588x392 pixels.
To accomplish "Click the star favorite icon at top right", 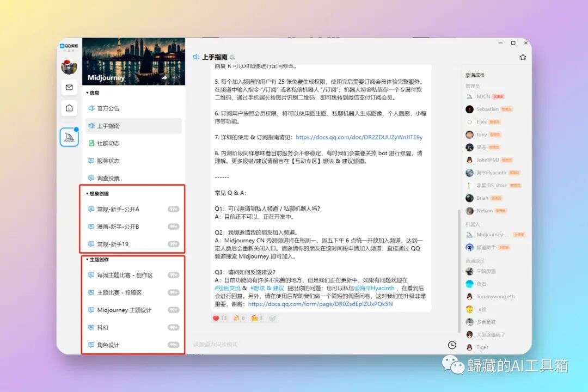I will [x=523, y=57].
